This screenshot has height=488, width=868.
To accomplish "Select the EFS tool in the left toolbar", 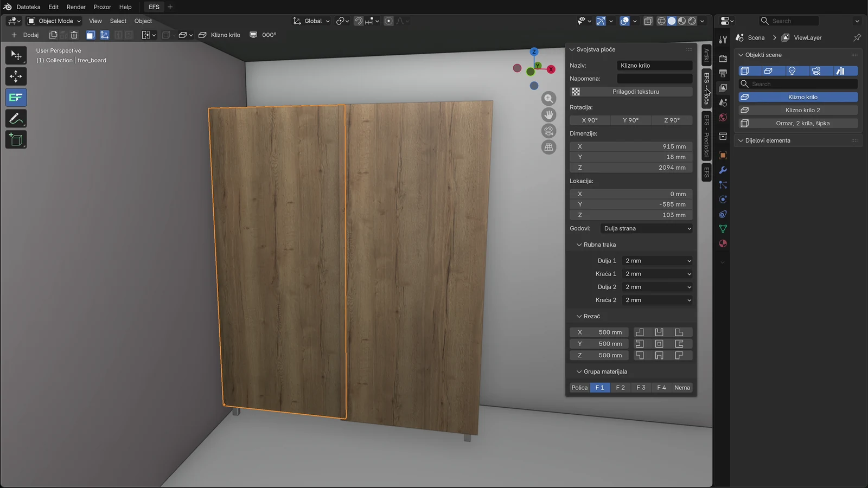I will (x=16, y=98).
